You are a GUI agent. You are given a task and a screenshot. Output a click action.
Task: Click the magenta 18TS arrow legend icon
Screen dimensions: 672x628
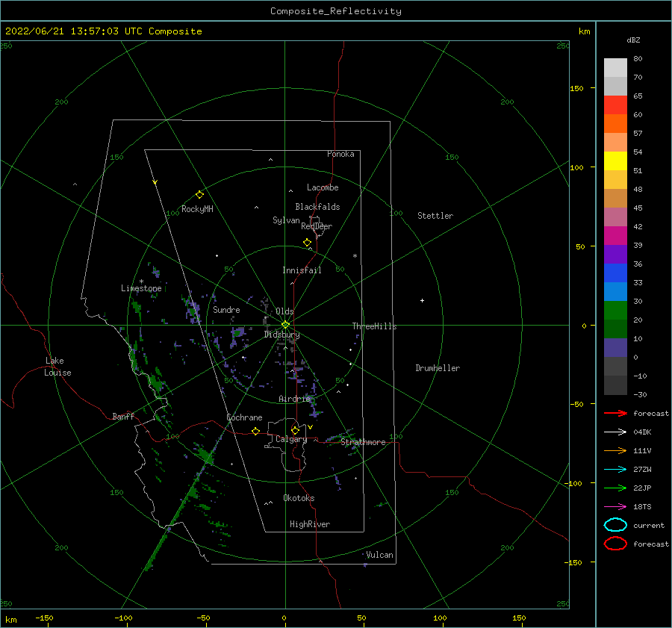(x=615, y=507)
